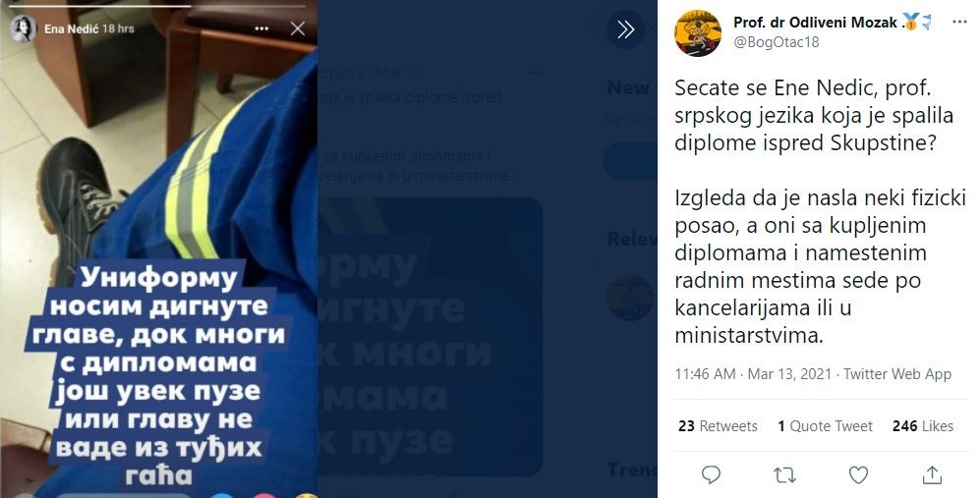Screen dimensions: 980x498
Task: Open the Ena Nedić name in story header
Action: tap(71, 28)
